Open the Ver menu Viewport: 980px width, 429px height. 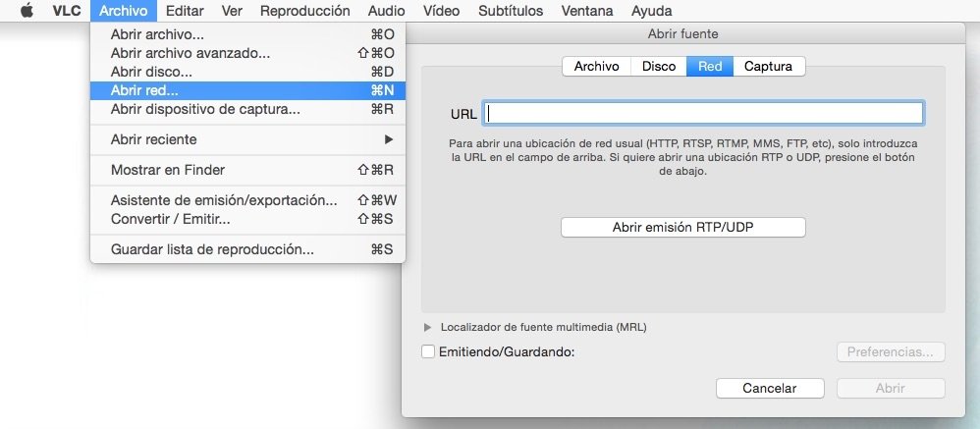click(232, 11)
